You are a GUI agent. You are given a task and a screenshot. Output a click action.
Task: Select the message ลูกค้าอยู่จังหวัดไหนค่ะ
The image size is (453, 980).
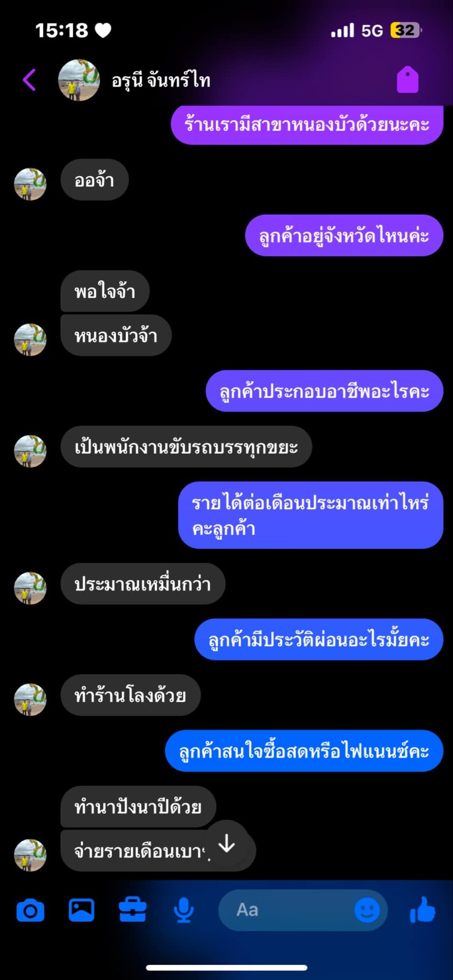click(x=344, y=235)
